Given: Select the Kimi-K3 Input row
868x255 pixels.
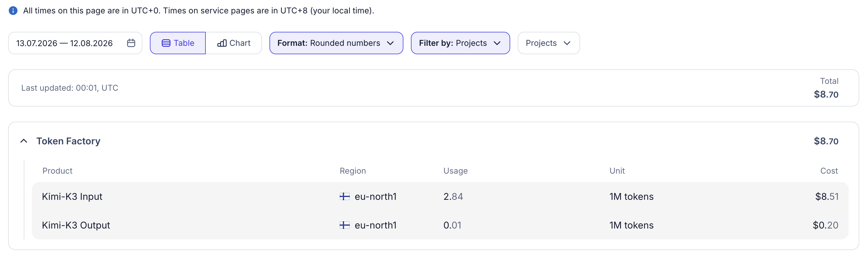Looking at the screenshot, I should point(440,196).
